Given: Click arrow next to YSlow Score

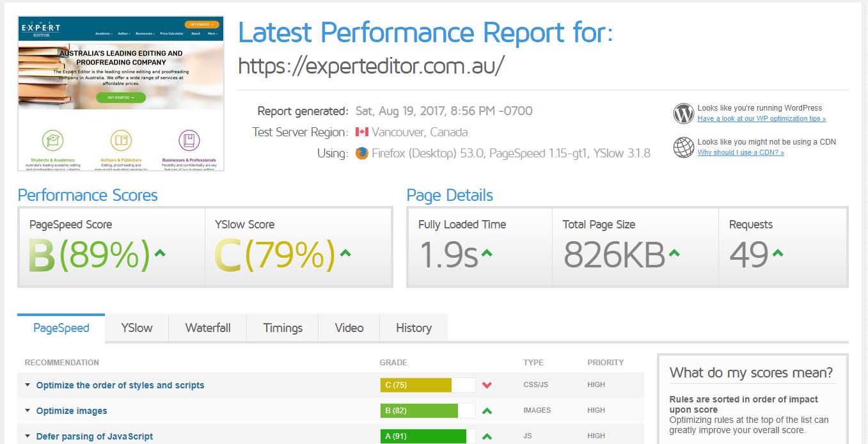Looking at the screenshot, I should (x=345, y=253).
